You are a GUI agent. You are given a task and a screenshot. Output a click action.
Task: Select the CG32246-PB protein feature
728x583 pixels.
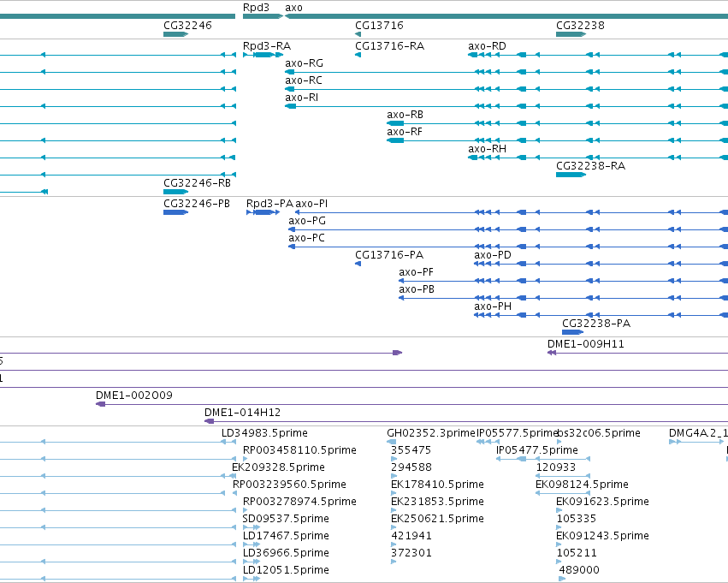pyautogui.click(x=175, y=212)
